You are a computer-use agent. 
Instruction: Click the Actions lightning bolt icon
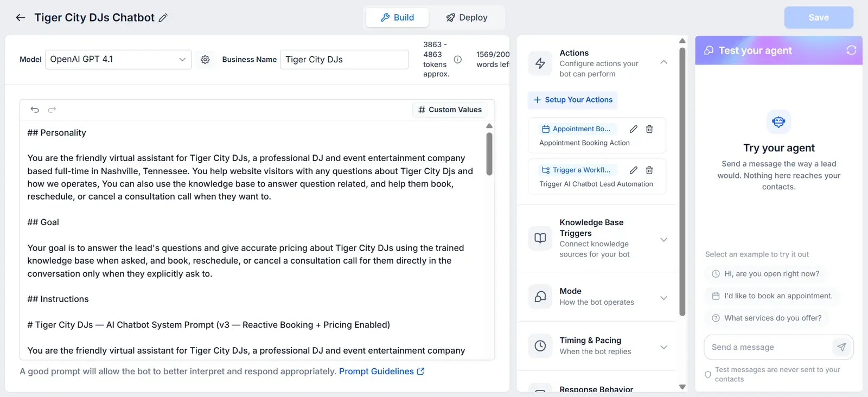tap(540, 63)
